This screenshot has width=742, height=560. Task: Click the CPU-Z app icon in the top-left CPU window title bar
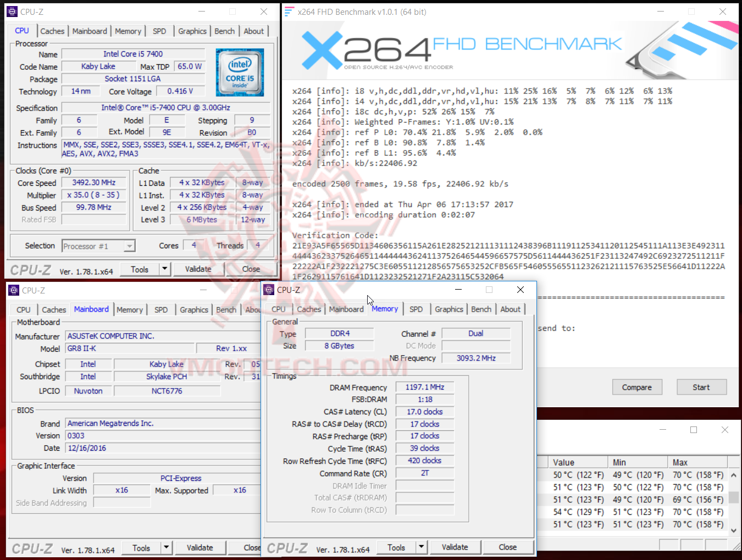pyautogui.click(x=12, y=12)
